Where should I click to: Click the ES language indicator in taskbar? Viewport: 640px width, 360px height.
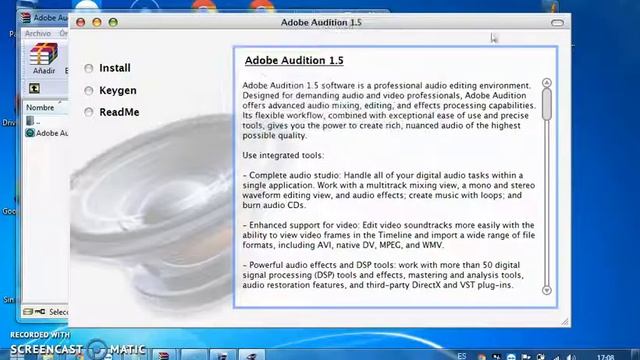[462, 356]
